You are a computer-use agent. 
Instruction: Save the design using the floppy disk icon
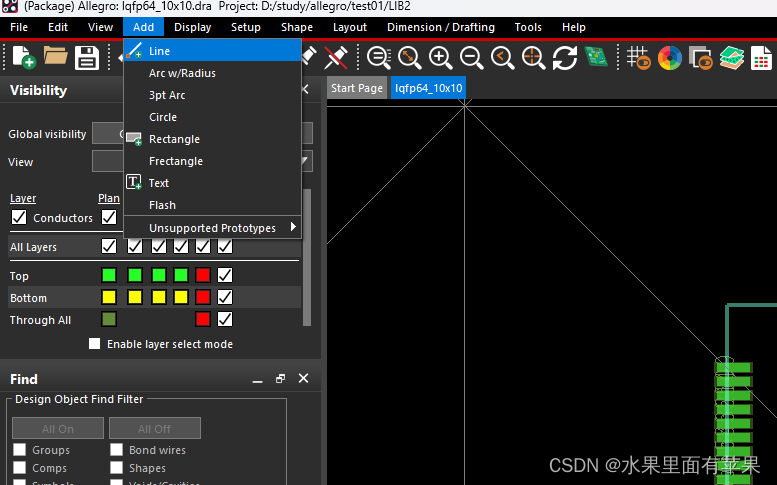click(87, 58)
